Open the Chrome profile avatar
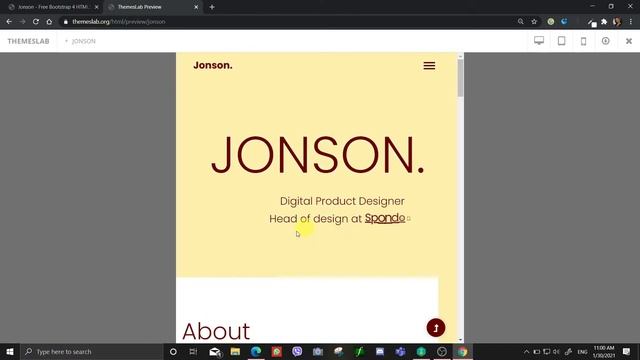640x360 pixels. coord(617,22)
